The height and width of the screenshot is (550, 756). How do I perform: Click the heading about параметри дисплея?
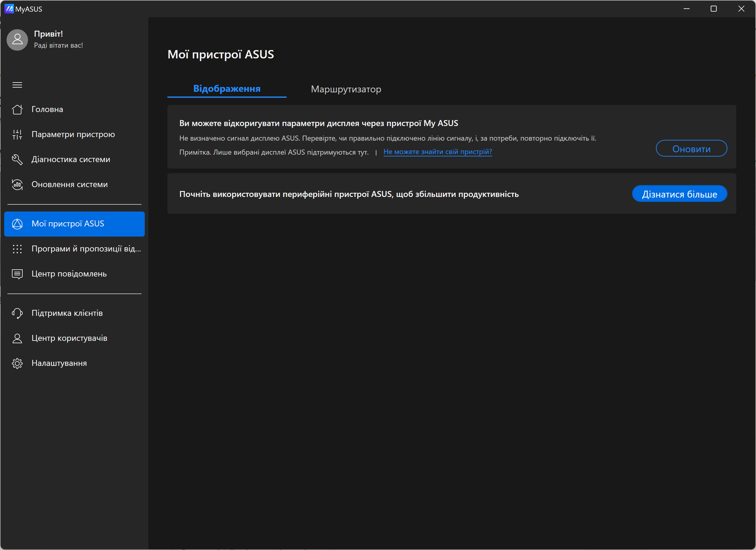point(319,123)
